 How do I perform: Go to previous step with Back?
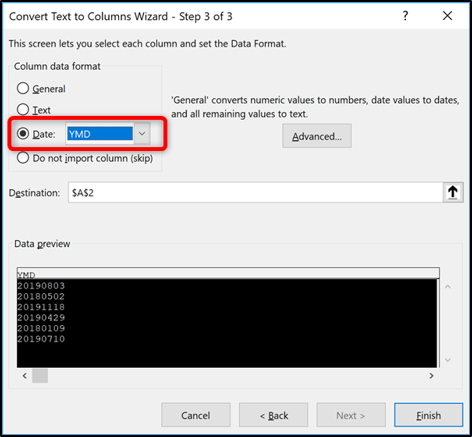pos(273,415)
